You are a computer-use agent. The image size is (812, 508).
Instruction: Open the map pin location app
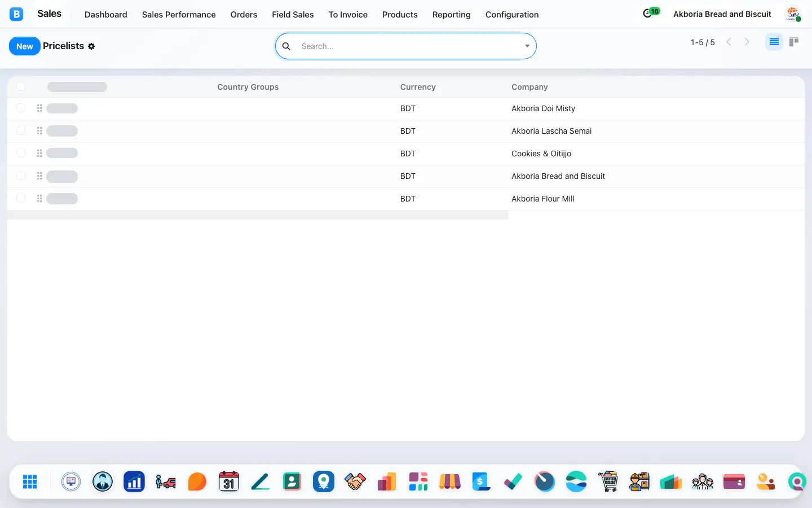click(x=324, y=481)
